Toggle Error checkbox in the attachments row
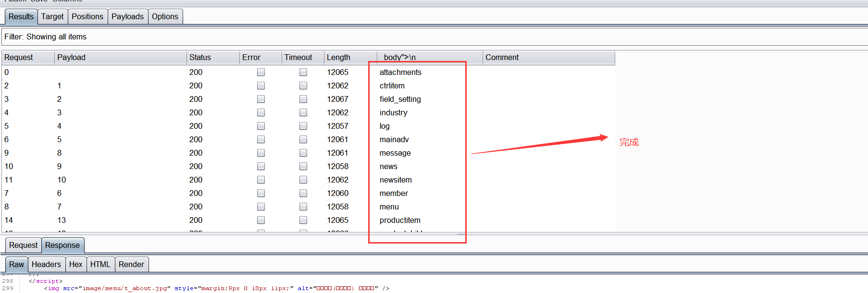Image resolution: width=868 pixels, height=293 pixels. pos(261,72)
